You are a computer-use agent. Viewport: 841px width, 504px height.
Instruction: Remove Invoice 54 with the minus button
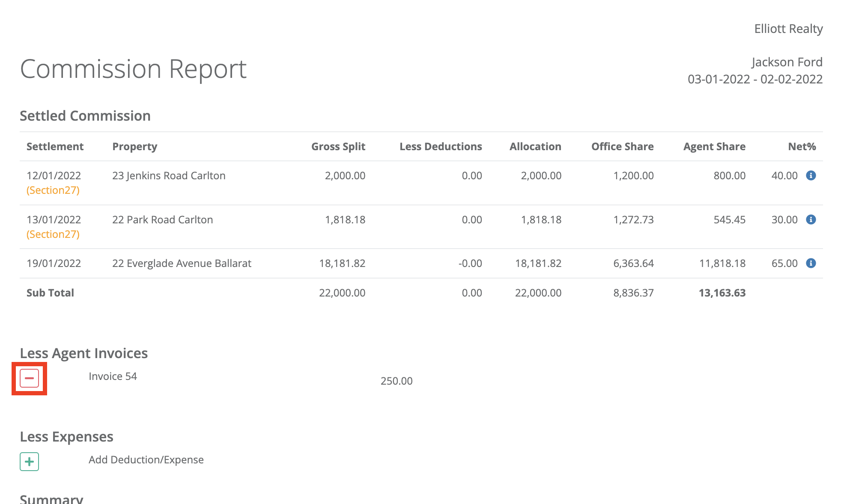29,378
